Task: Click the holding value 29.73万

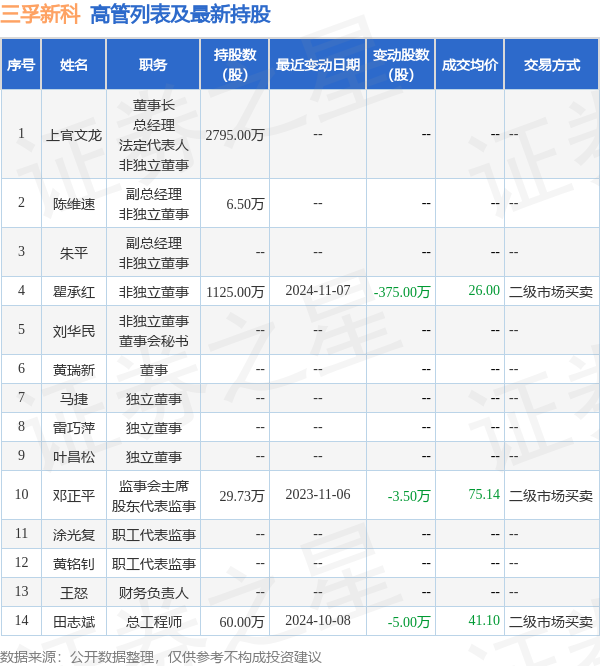Action: [x=242, y=496]
